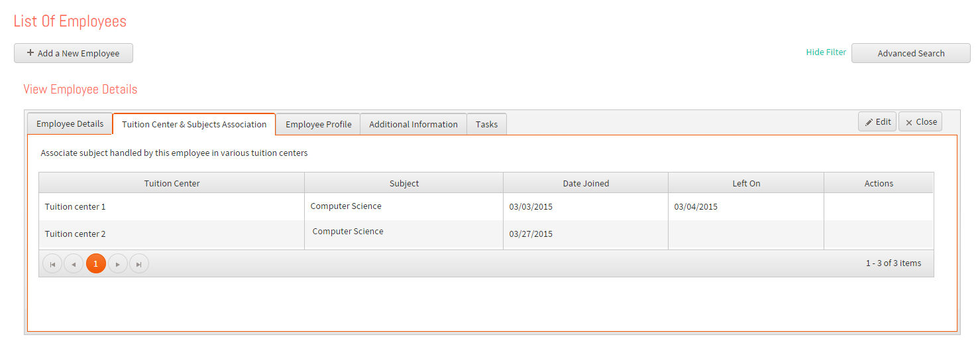Screen dimensions: 980x349
Task: Jump to last page icon
Action: [x=139, y=264]
